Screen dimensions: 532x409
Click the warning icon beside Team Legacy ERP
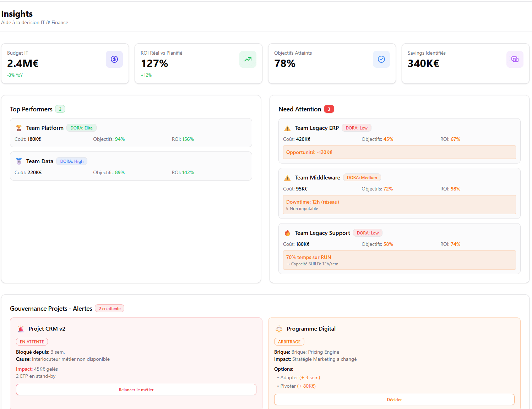click(287, 128)
